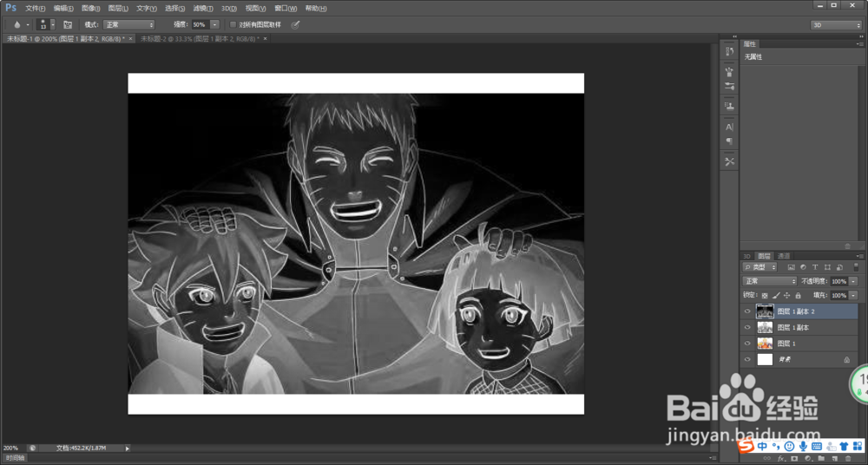Hide the layer 图层 1 副本
This screenshot has width=868, height=465.
[747, 328]
